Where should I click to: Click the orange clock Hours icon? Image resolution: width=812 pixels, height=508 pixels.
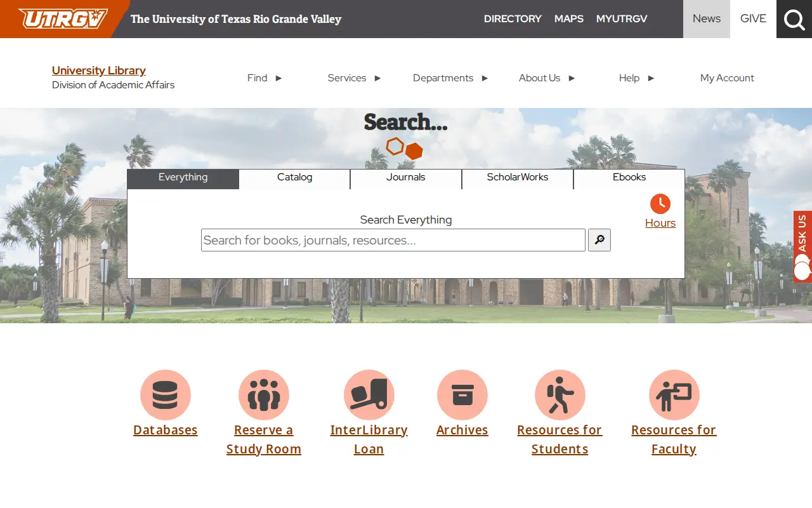pos(660,204)
